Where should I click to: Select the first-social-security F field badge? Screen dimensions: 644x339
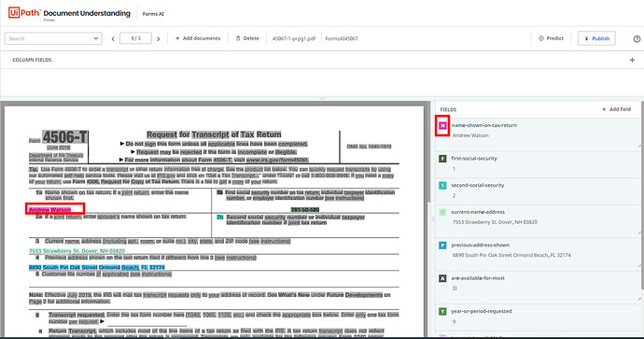coord(442,159)
